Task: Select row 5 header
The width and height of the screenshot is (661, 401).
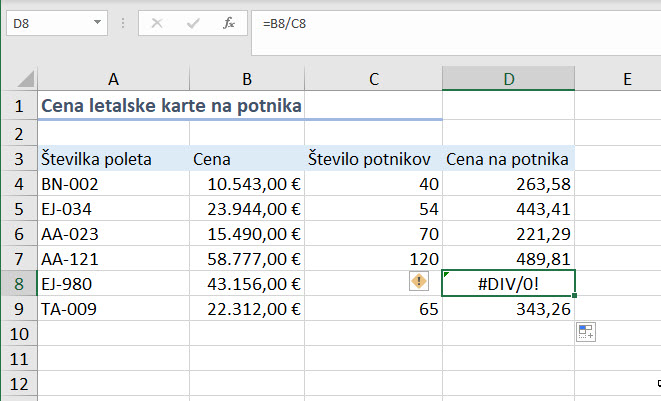Action: (19, 208)
